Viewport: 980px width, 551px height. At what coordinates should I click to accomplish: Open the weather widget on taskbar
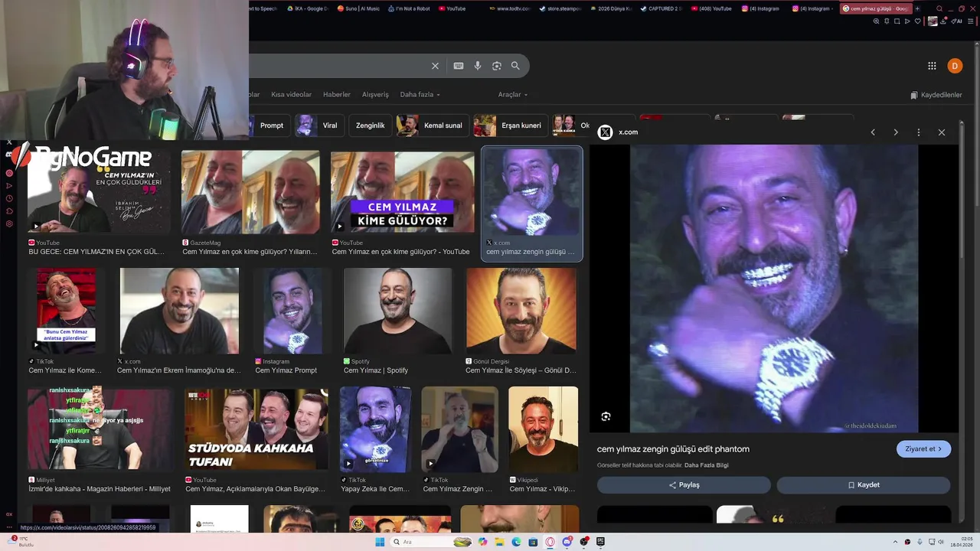[19, 542]
